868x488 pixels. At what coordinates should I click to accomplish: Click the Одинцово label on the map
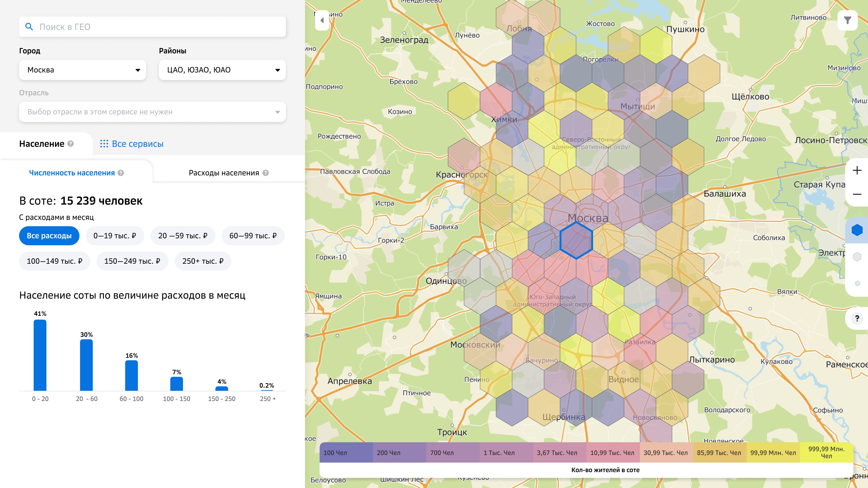(446, 281)
